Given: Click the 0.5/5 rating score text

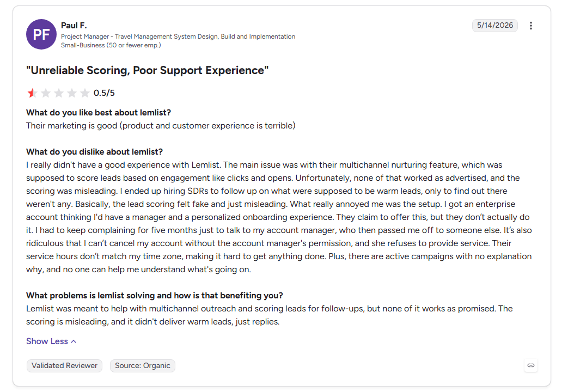Looking at the screenshot, I should pos(104,93).
